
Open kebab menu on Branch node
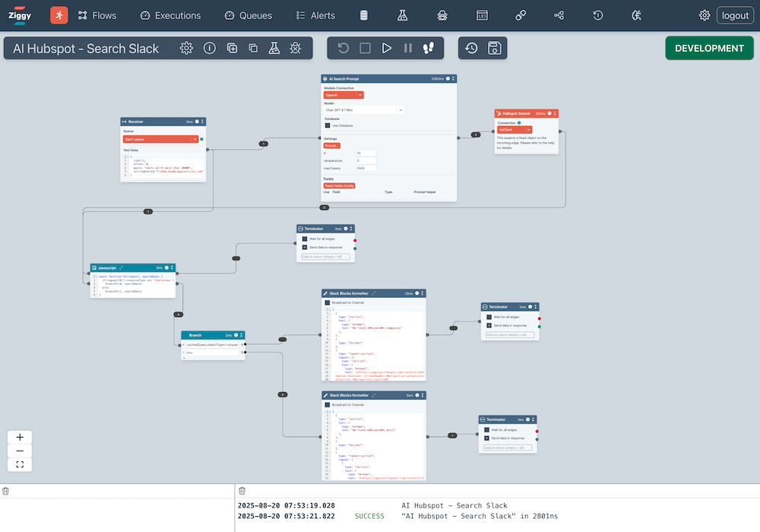click(x=242, y=335)
